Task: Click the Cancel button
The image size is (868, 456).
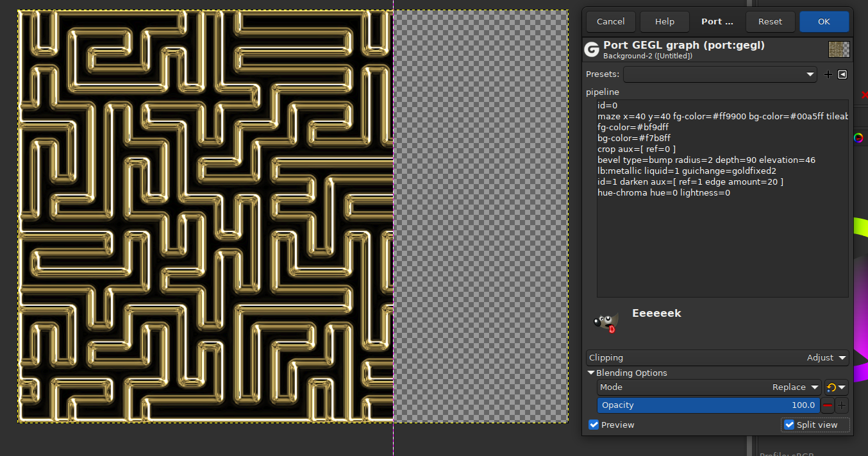Action: tap(610, 22)
